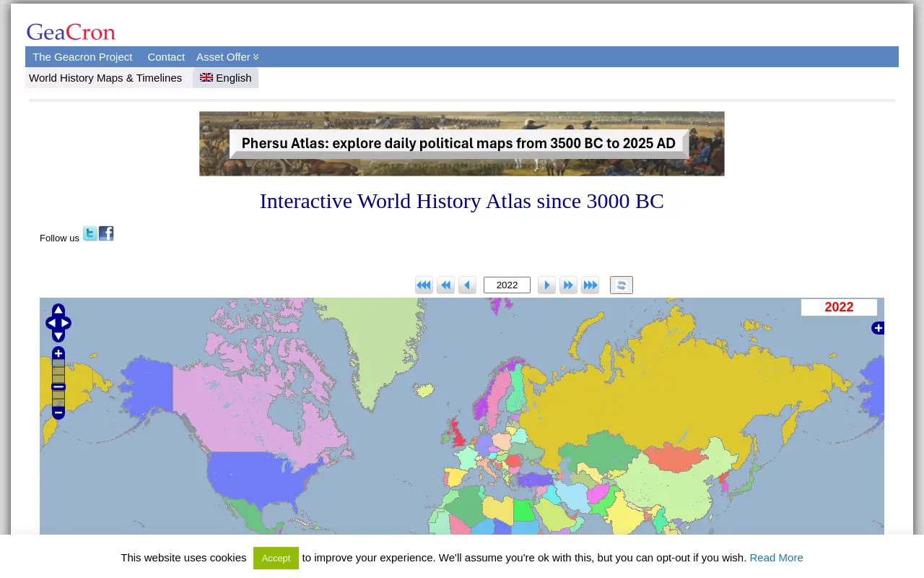Go back with the double rewind arrows

point(445,285)
